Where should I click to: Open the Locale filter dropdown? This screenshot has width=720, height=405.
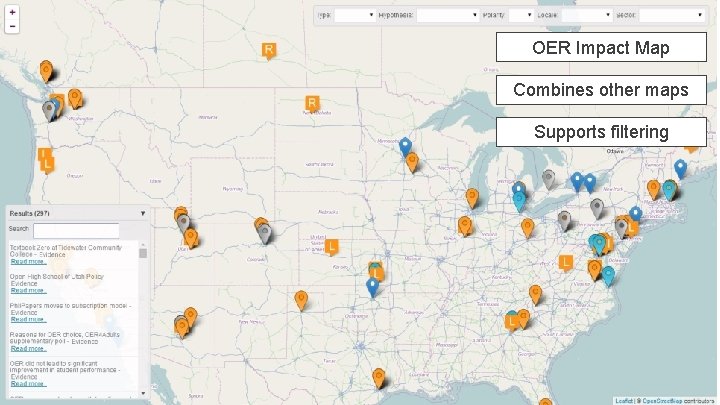pos(587,15)
